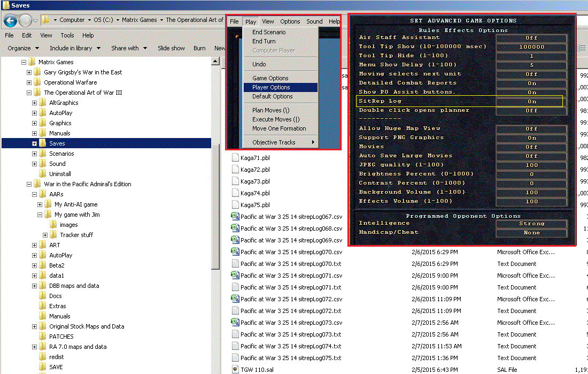
Task: Toggle the Air Staff Assistant Off setting
Action: point(531,37)
